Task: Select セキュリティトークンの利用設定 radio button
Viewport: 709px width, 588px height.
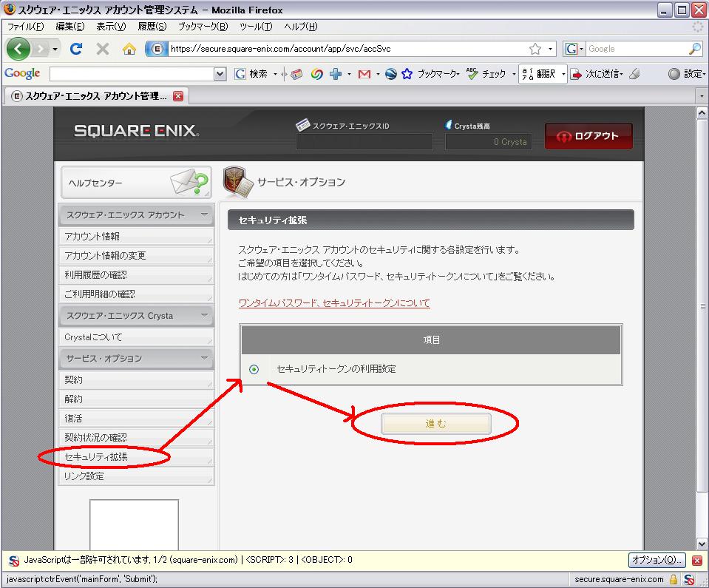Action: (254, 370)
